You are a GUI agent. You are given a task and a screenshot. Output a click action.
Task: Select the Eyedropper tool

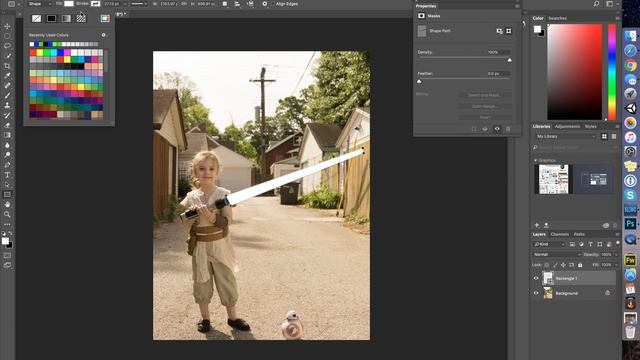click(x=7, y=76)
